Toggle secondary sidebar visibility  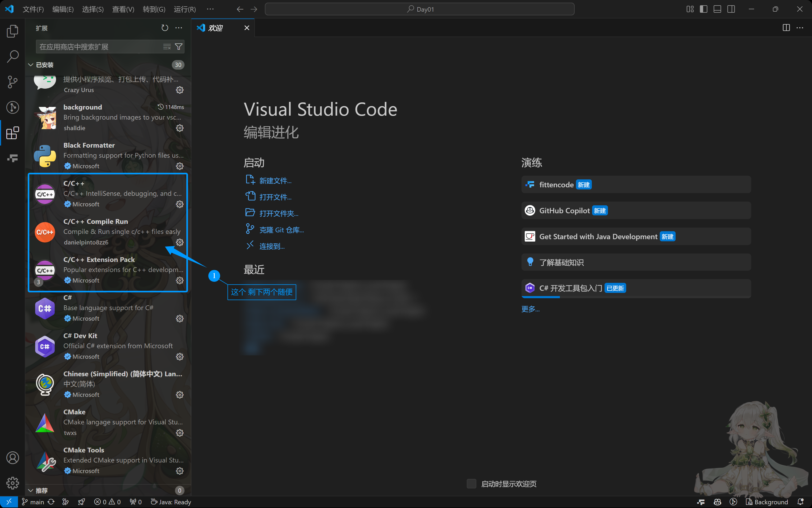731,9
